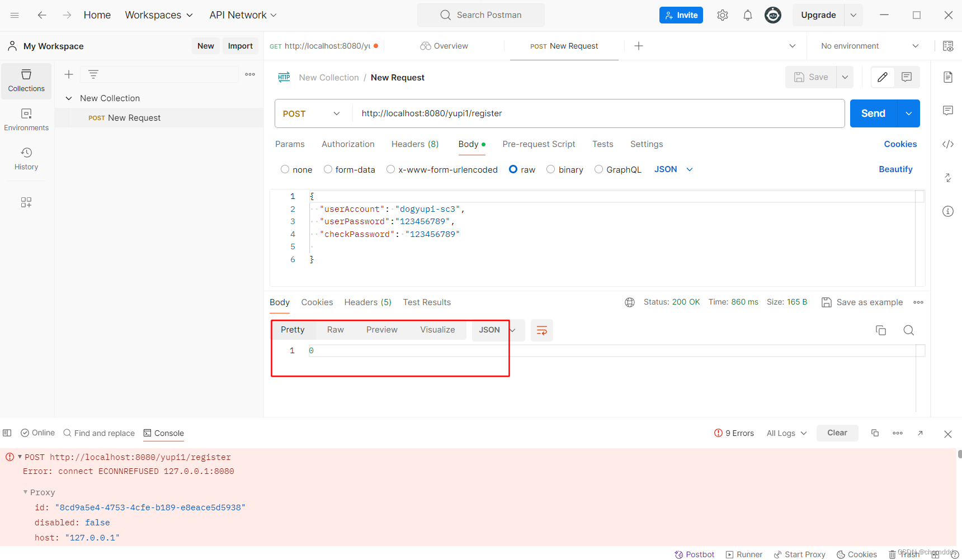Go back with the left arrow

click(42, 15)
